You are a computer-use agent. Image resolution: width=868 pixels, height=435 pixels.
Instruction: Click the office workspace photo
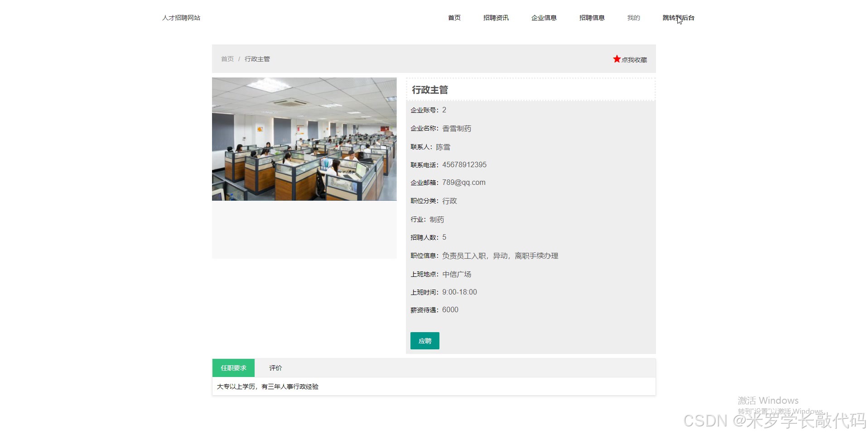304,139
